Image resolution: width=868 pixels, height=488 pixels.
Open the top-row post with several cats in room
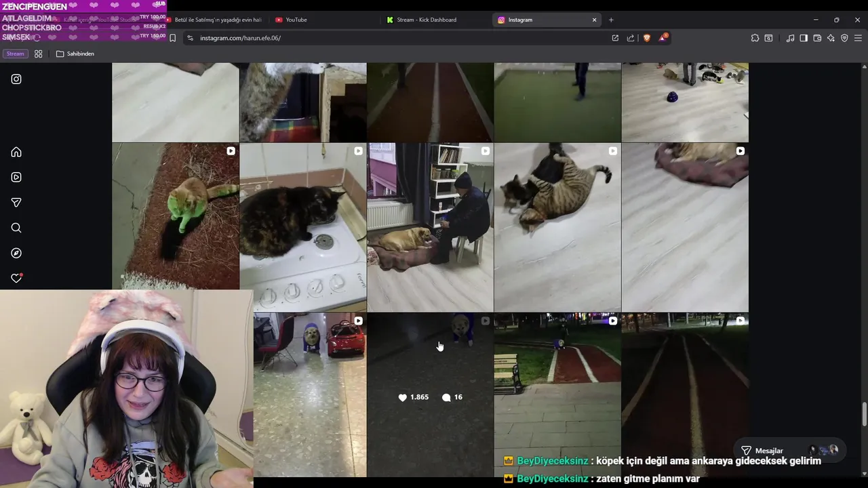pos(685,102)
